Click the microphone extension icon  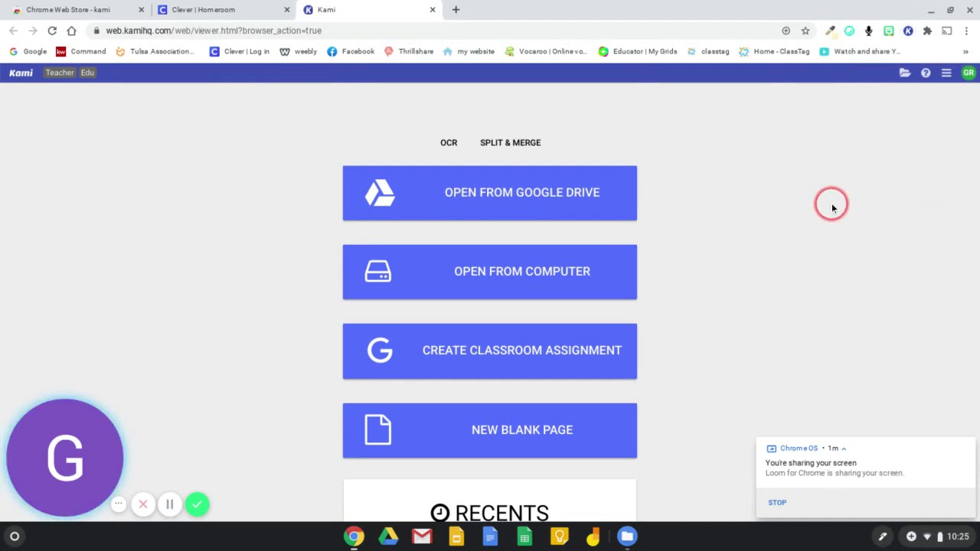tap(869, 31)
